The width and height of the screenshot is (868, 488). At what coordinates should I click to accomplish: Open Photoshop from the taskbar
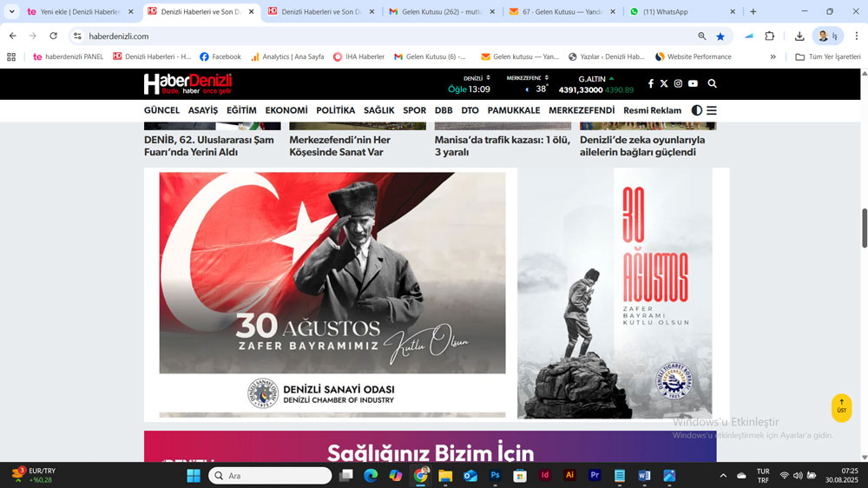tap(495, 475)
